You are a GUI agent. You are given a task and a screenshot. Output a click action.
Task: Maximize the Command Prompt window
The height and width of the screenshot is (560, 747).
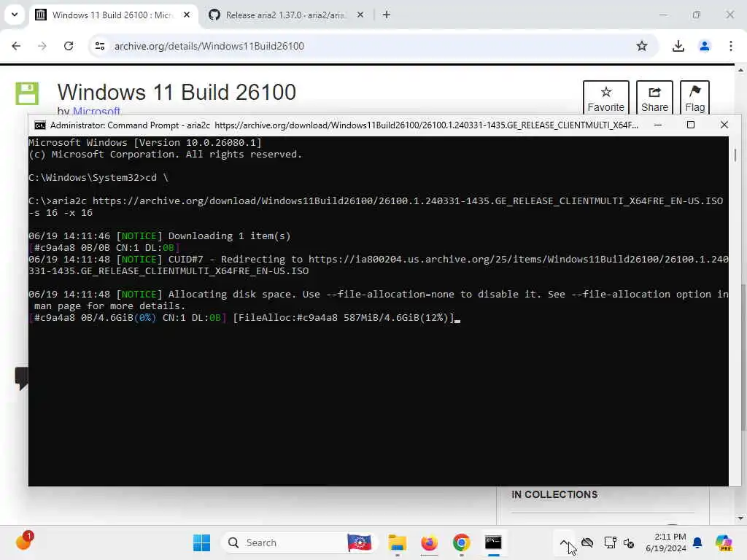690,125
